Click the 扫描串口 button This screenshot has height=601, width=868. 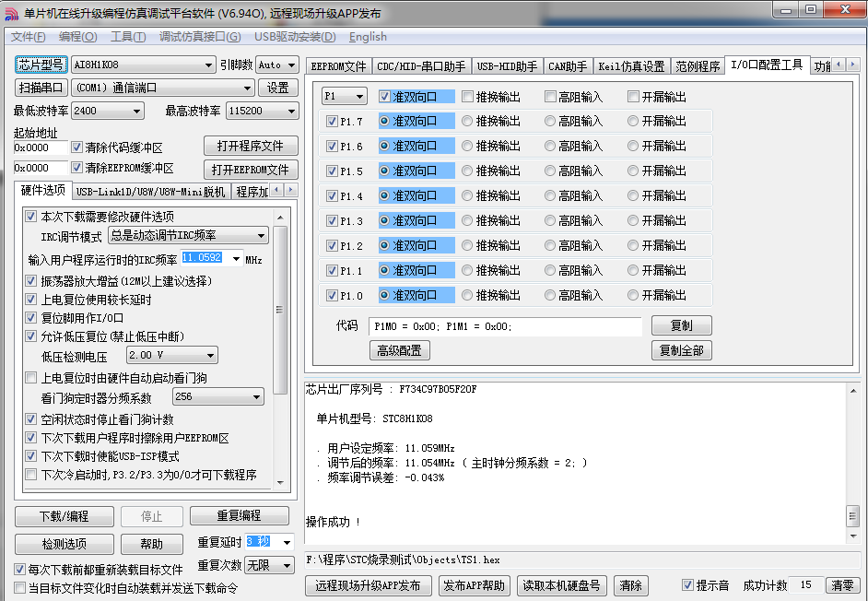click(x=41, y=88)
